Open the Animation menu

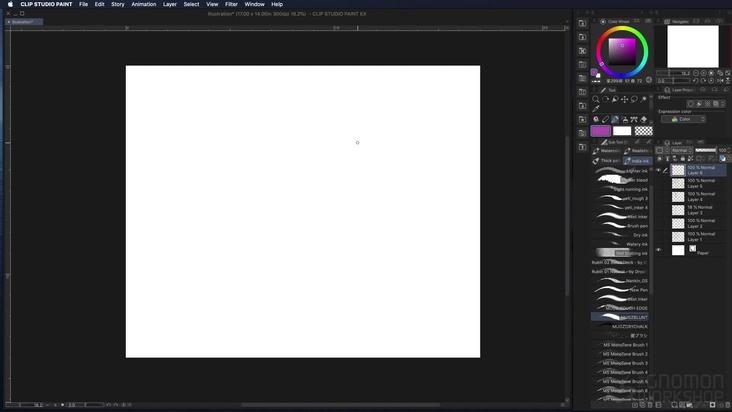pyautogui.click(x=143, y=4)
